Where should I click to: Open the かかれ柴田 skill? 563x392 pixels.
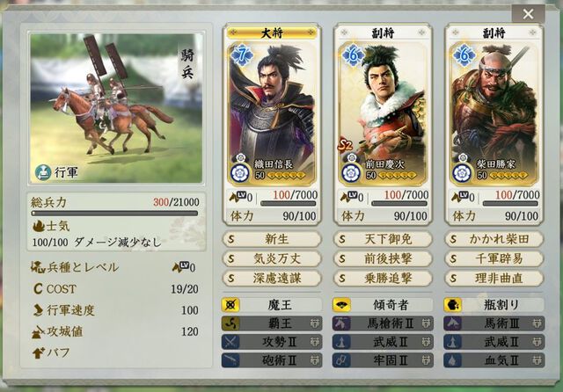(494, 239)
